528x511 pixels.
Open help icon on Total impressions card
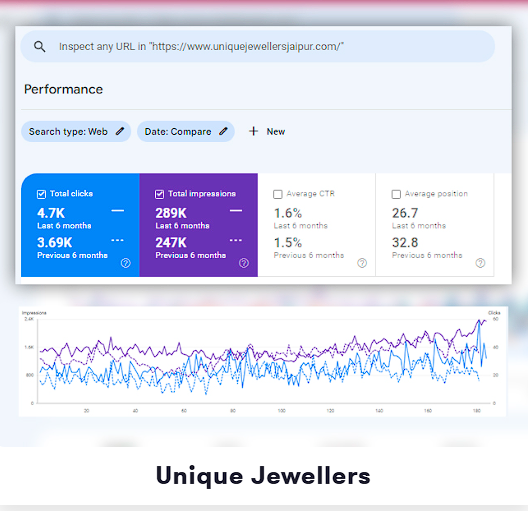pyautogui.click(x=244, y=263)
